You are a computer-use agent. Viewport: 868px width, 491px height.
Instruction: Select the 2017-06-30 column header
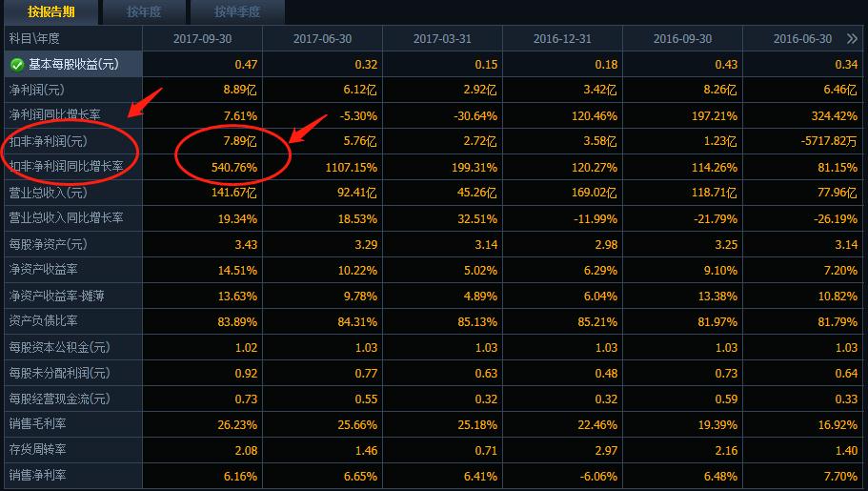coord(322,39)
